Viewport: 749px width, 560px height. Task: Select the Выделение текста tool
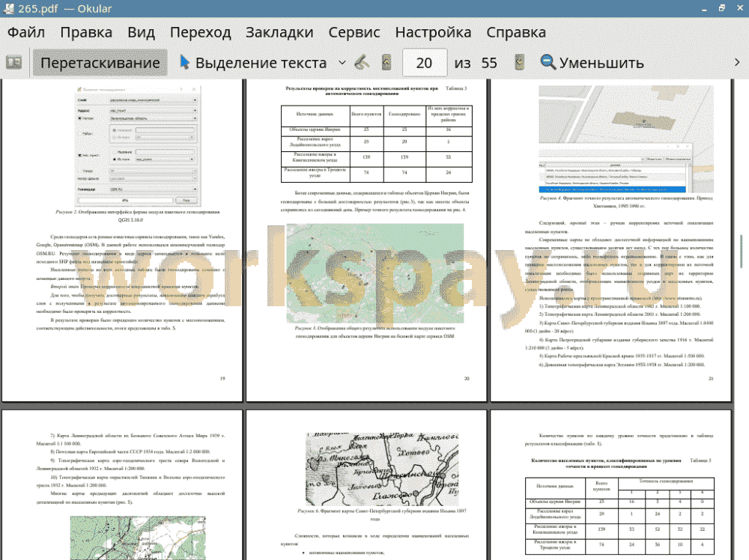[253, 63]
